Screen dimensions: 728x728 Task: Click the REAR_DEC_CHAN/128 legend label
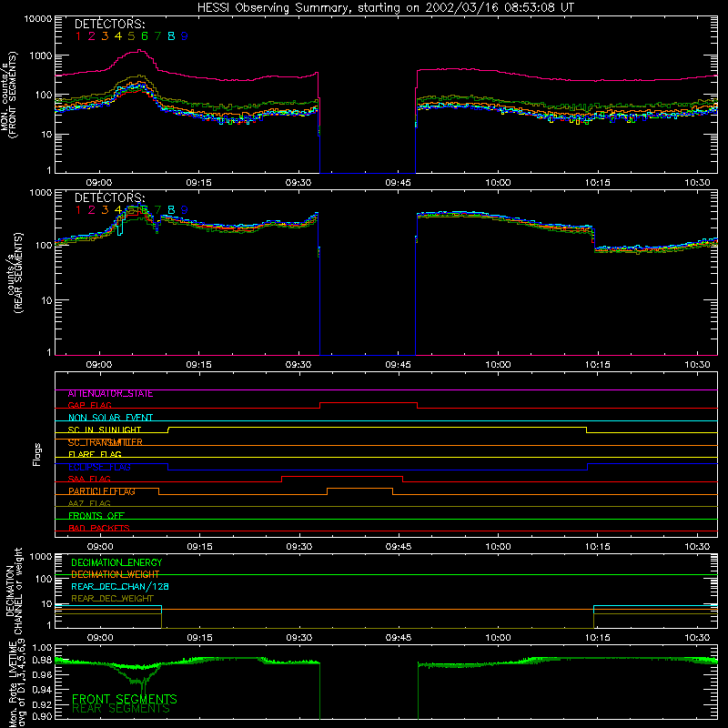(120, 586)
